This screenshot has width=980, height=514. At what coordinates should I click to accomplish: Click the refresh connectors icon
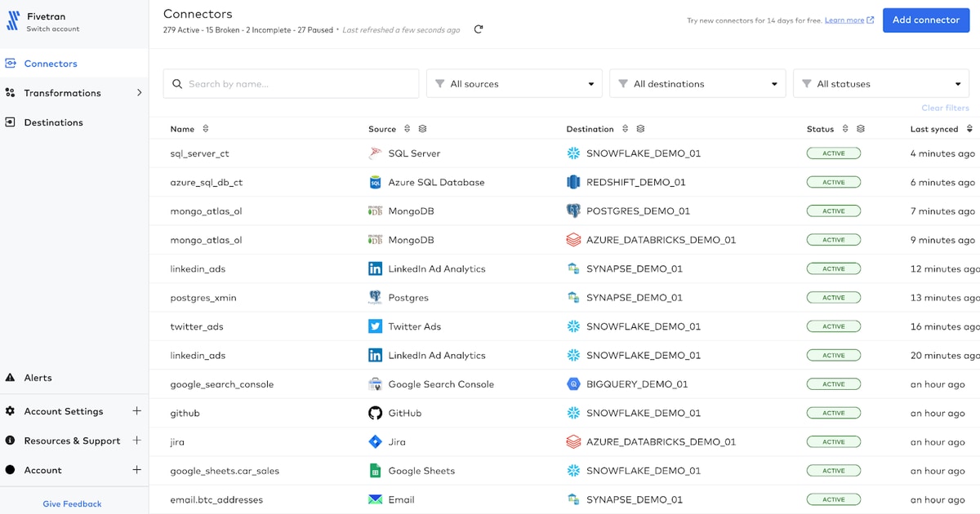tap(479, 29)
